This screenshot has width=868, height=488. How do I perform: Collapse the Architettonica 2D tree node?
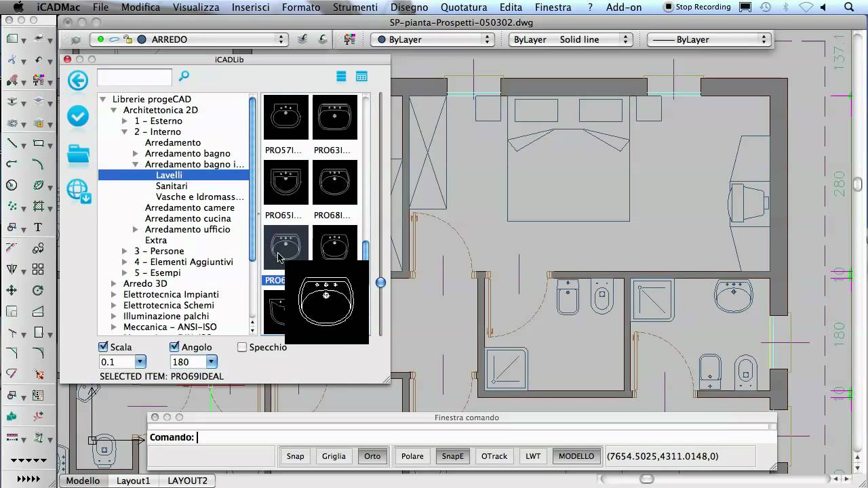tap(114, 110)
